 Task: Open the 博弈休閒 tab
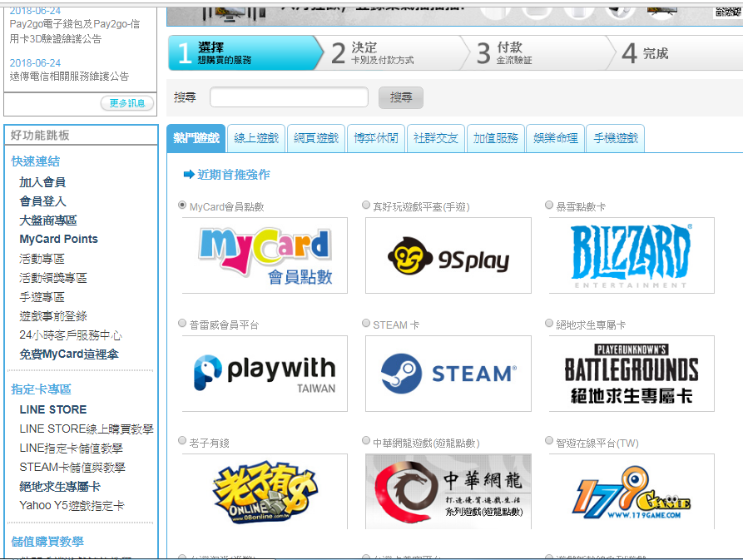click(376, 138)
